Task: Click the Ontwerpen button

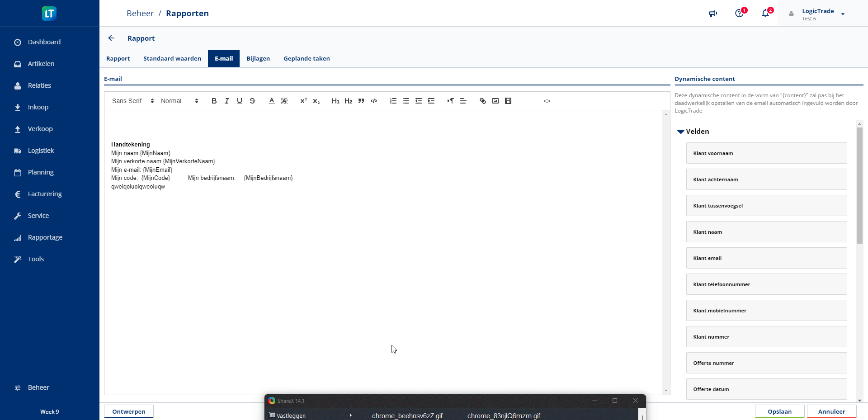Action: 129,411
